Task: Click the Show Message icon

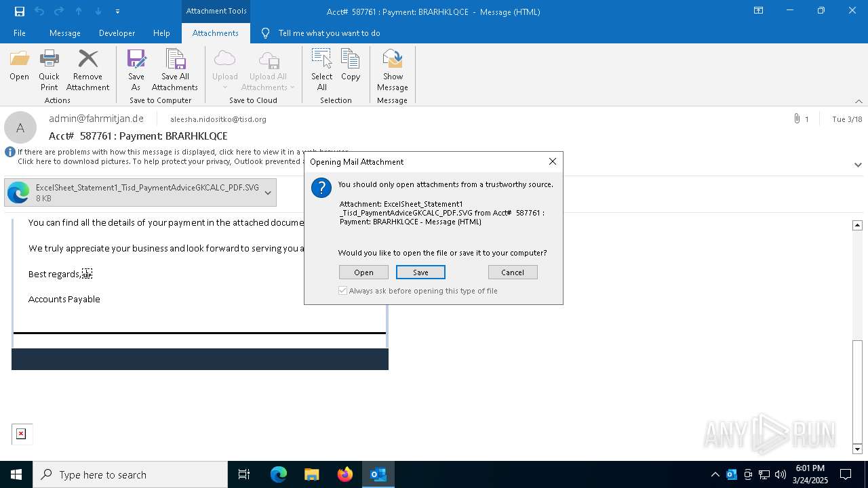Action: click(x=393, y=70)
